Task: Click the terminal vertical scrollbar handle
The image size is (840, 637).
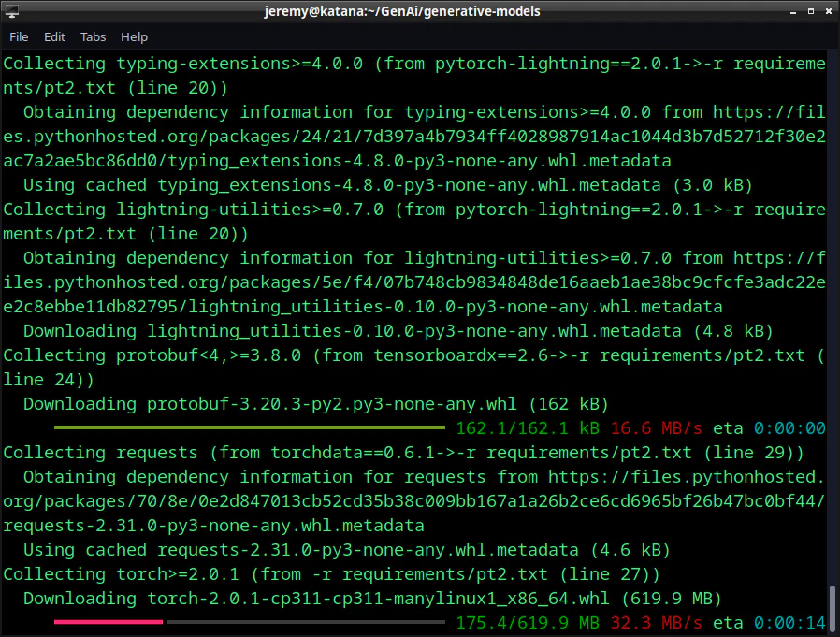Action: [832, 608]
